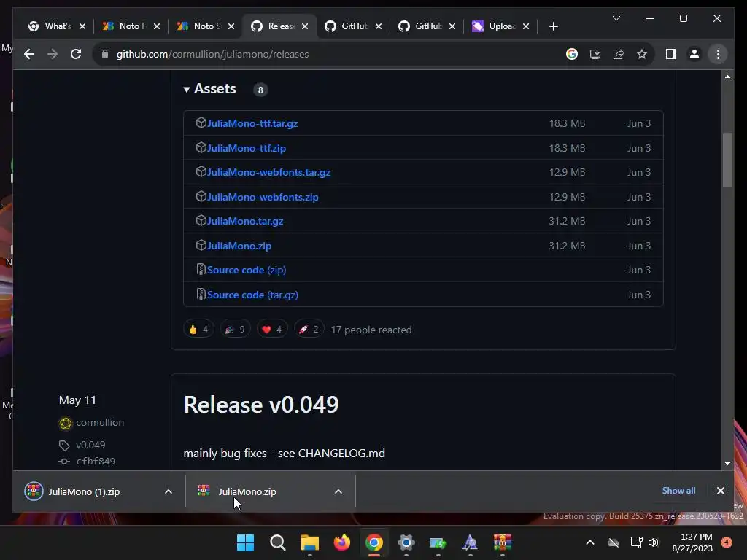747x560 pixels.
Task: Download Source code (tar.gz)
Action: (252, 295)
